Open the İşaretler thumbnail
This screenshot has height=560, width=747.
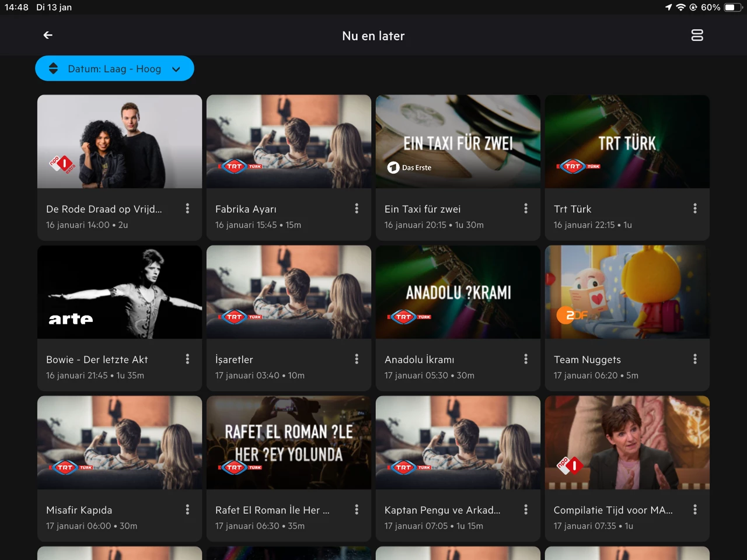pyautogui.click(x=289, y=292)
